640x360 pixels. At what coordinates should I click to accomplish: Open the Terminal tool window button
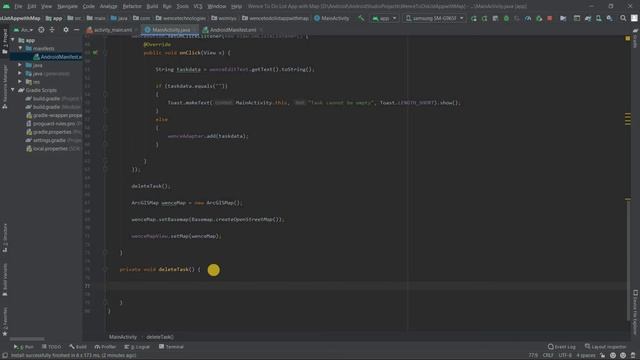(x=171, y=347)
